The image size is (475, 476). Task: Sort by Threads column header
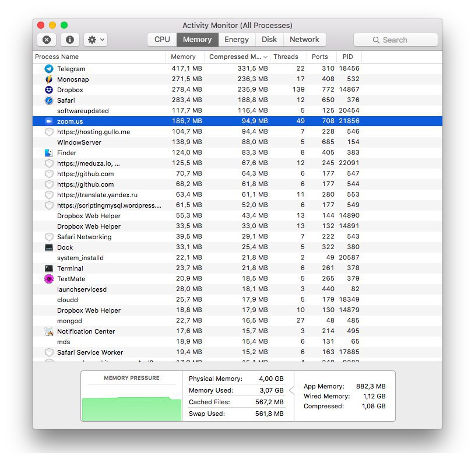click(x=288, y=57)
